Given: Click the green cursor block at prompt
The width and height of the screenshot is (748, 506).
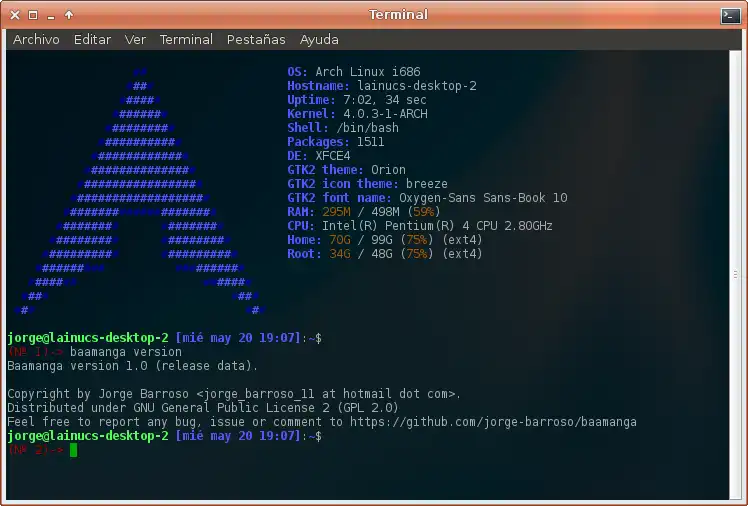Looking at the screenshot, I should (x=73, y=450).
